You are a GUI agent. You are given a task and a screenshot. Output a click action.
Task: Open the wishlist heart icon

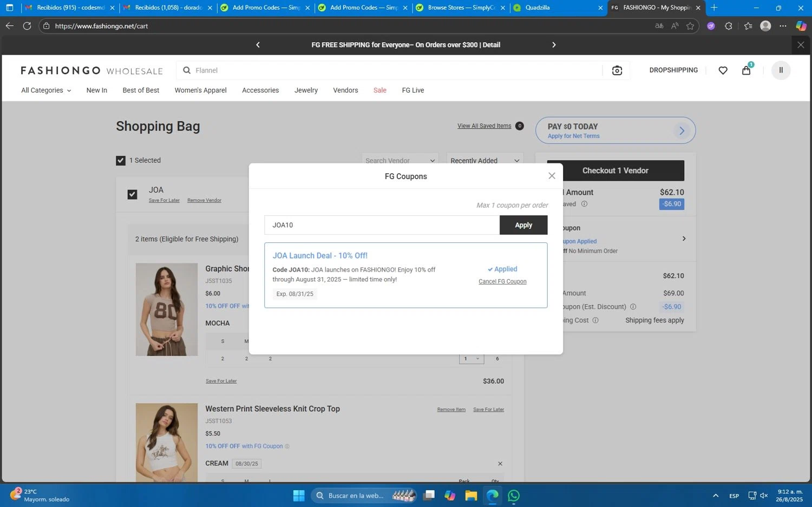click(723, 70)
